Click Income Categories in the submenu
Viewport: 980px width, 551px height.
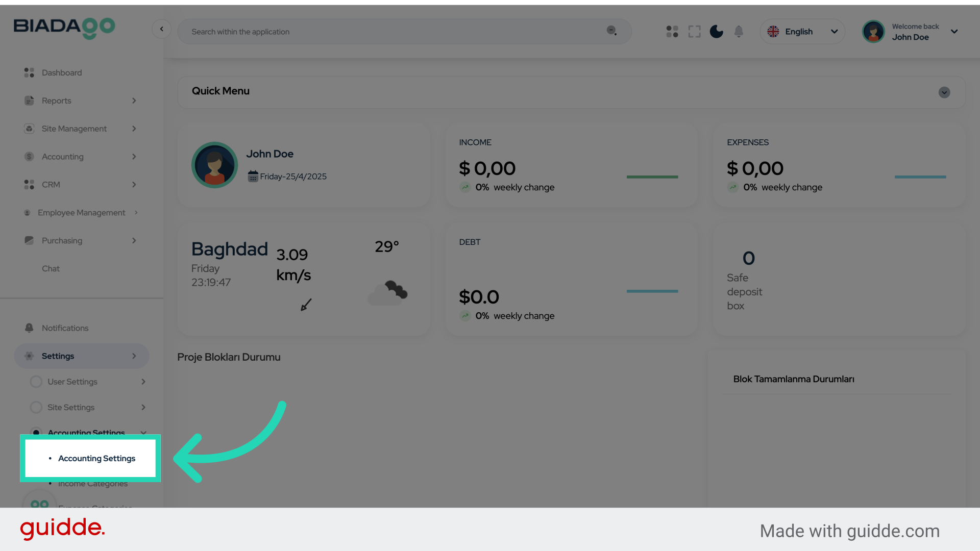pos(92,483)
